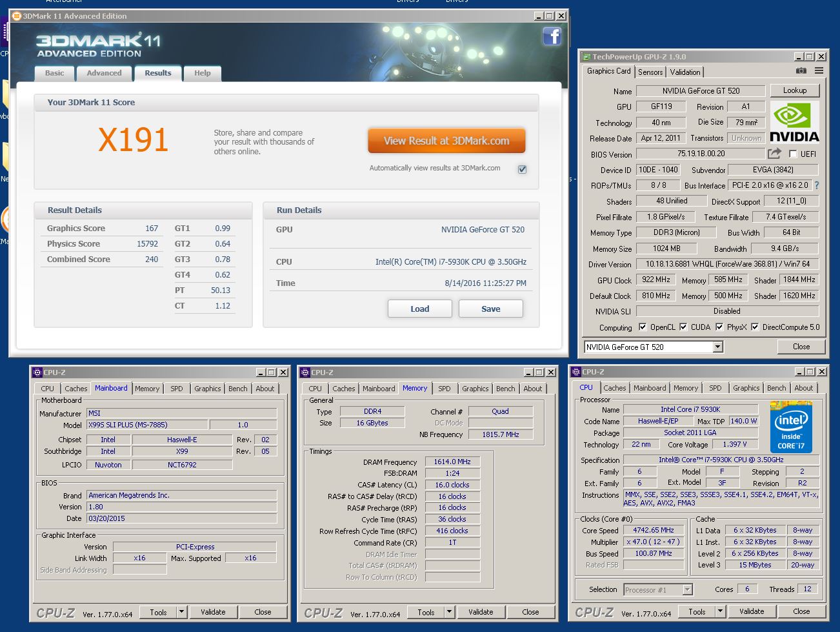The height and width of the screenshot is (632, 840).
Task: Click the Bus Interface question mark icon
Action: point(817,185)
